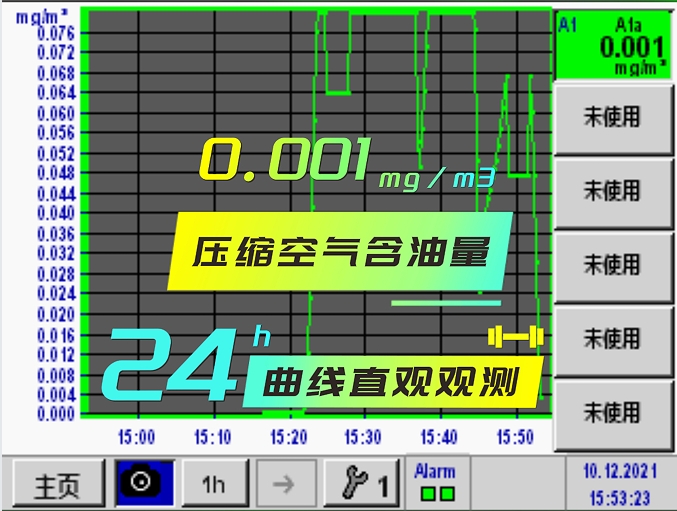Click the 0.048 y-axis value
The width and height of the screenshot is (677, 511).
click(x=56, y=173)
